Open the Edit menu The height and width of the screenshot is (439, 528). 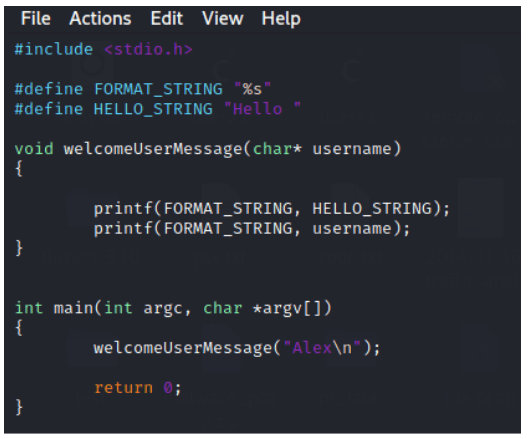(x=167, y=18)
